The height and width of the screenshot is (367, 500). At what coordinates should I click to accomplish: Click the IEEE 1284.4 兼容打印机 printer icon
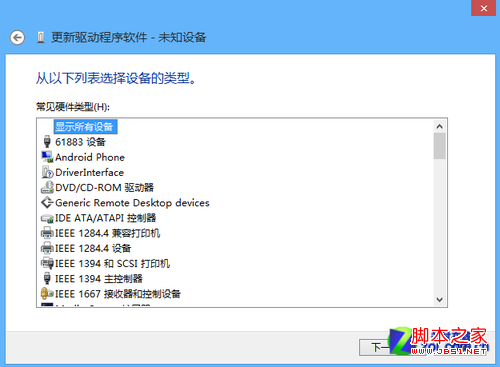47,233
